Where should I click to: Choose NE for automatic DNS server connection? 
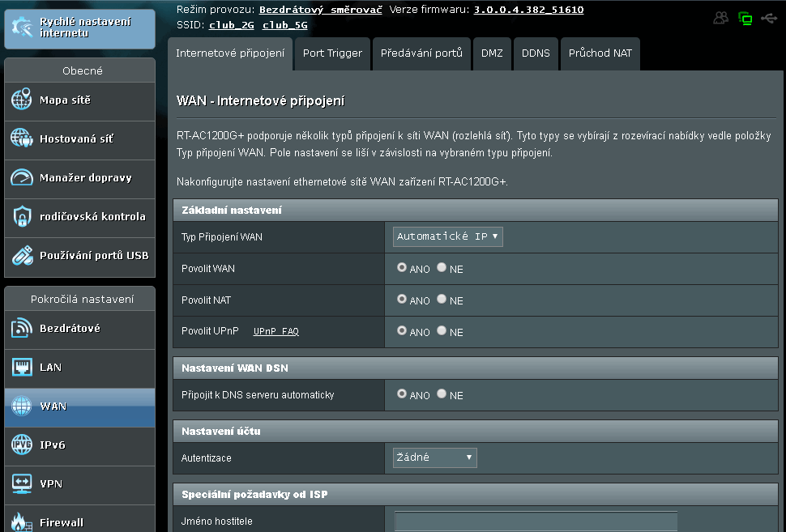click(442, 394)
